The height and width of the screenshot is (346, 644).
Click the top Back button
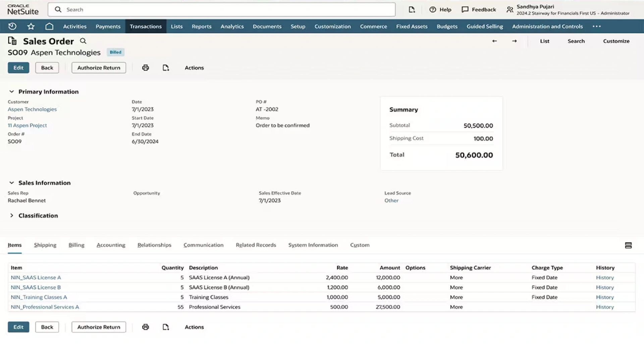coord(47,68)
